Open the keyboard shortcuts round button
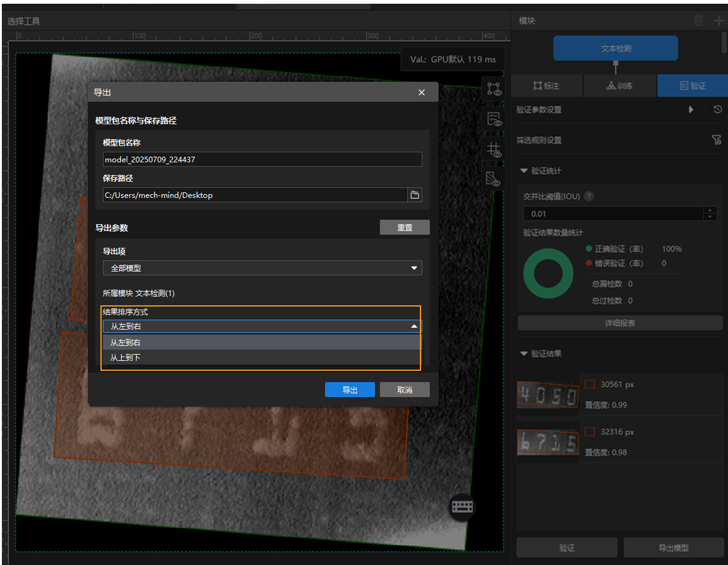 [462, 506]
